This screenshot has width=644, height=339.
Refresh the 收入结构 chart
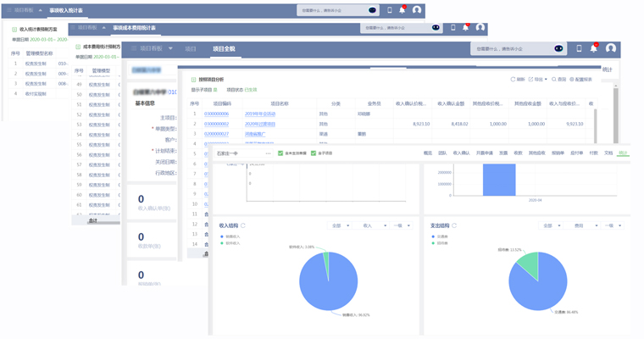(243, 225)
